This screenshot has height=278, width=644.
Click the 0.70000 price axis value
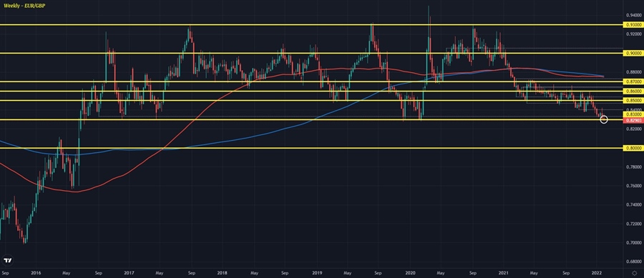[x=634, y=243]
